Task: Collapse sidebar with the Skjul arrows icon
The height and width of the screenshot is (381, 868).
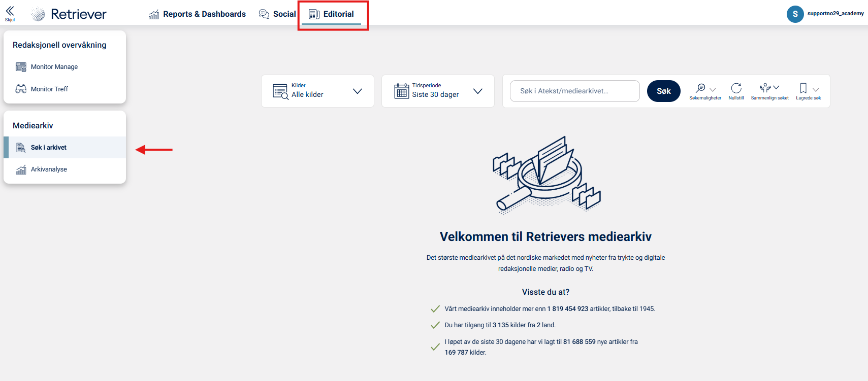Action: click(x=10, y=12)
